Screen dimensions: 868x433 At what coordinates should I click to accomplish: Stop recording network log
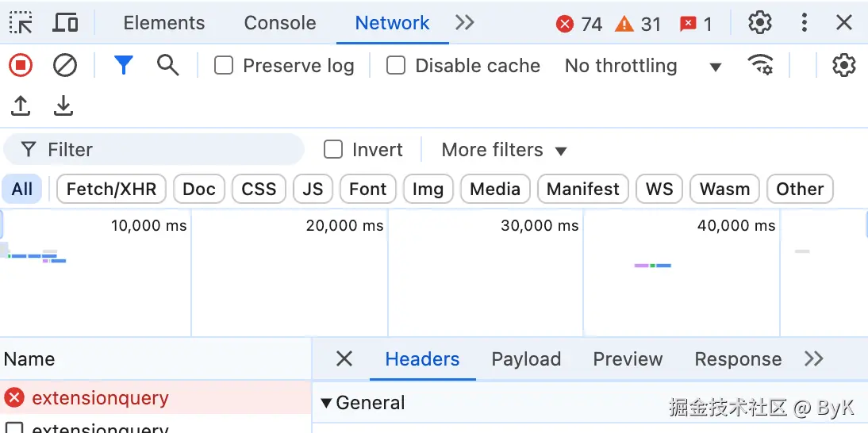(x=21, y=66)
